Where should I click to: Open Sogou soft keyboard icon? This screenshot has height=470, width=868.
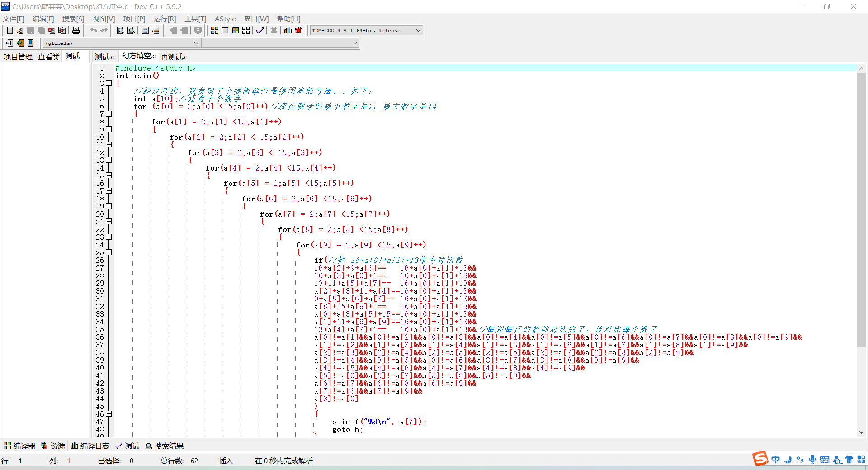(x=825, y=460)
